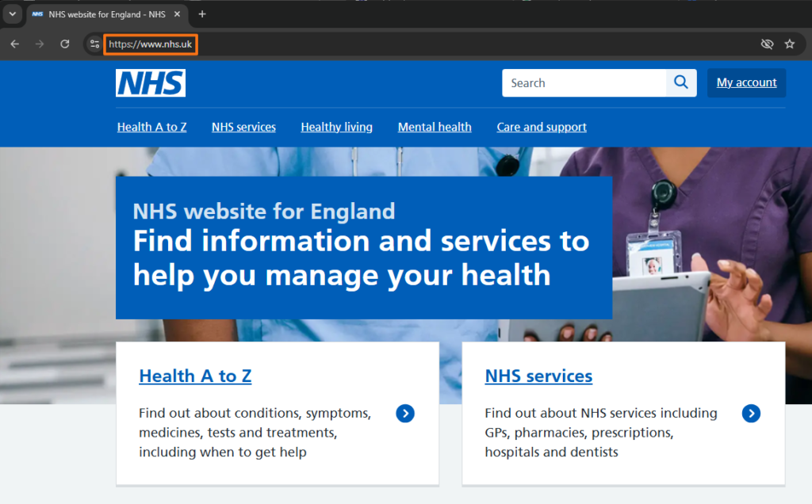
Task: Close the NHS website tab
Action: [177, 14]
